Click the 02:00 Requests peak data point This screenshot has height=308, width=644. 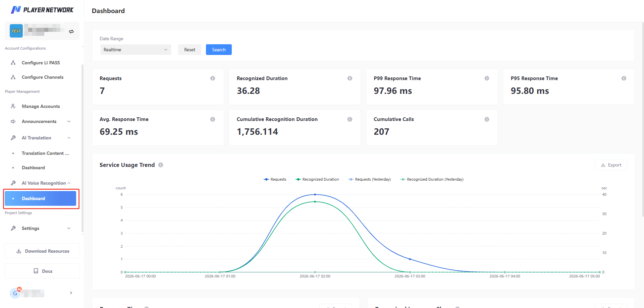coord(315,194)
